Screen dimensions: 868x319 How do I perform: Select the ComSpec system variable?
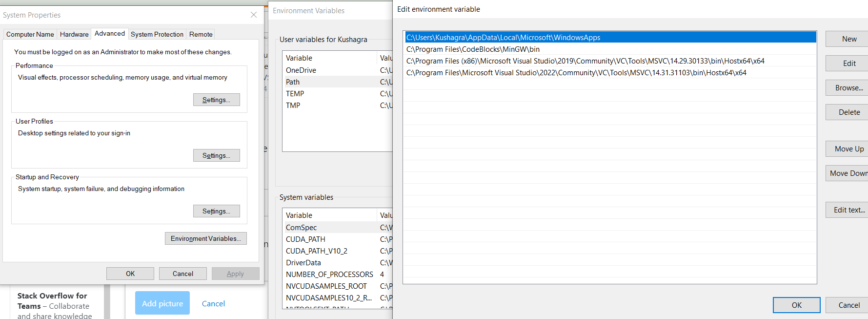click(x=338, y=228)
